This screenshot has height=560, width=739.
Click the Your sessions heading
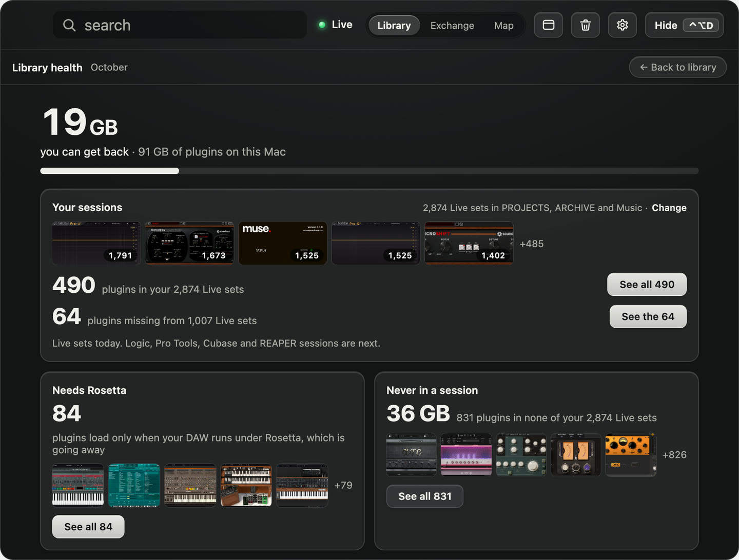pos(87,207)
